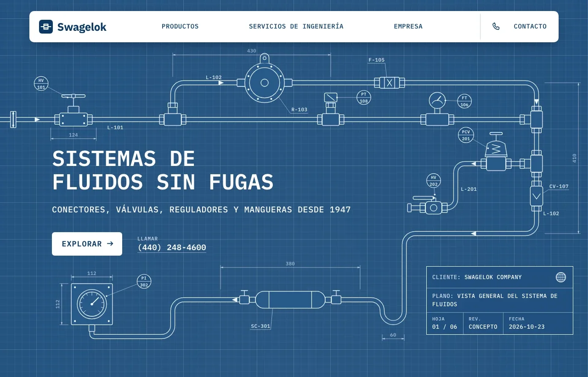The image size is (588, 377).
Task: Click the Rev. Concepto cell
Action: pos(483,323)
